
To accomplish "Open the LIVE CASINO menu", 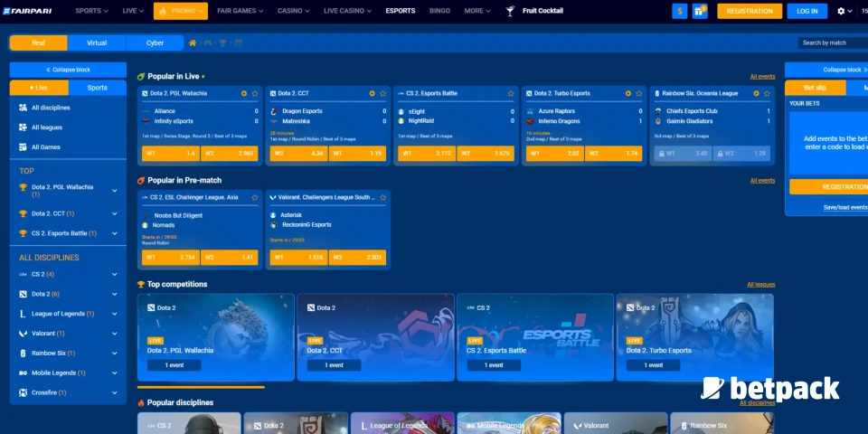I will tap(347, 11).
